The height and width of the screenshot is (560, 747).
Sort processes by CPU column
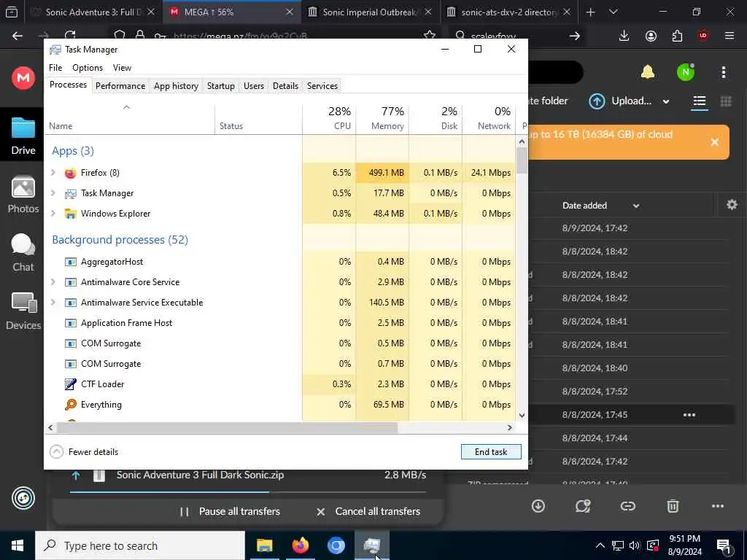point(329,118)
